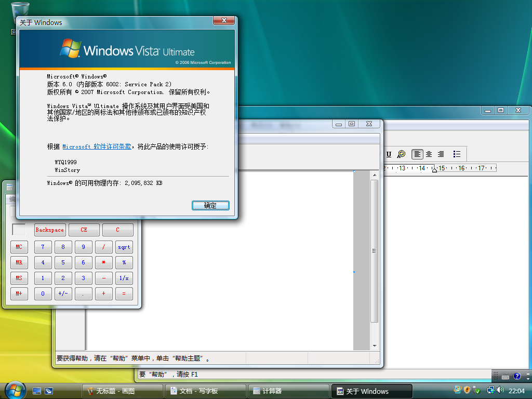
Task: Click the language bar help icon
Action: coord(517,376)
